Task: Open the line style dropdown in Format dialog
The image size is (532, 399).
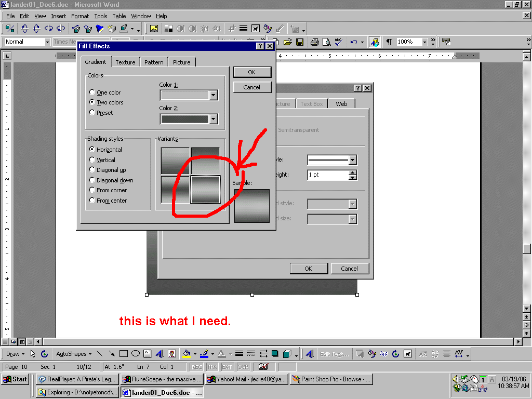Action: [353, 160]
